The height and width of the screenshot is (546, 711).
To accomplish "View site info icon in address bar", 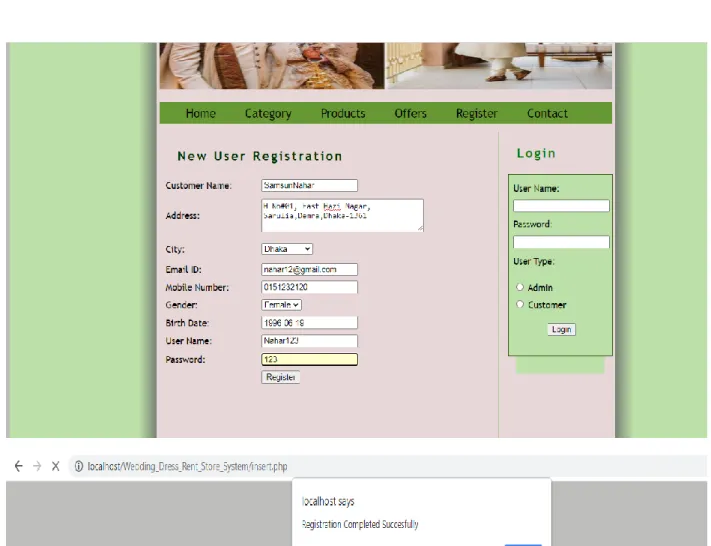I will tap(79, 466).
